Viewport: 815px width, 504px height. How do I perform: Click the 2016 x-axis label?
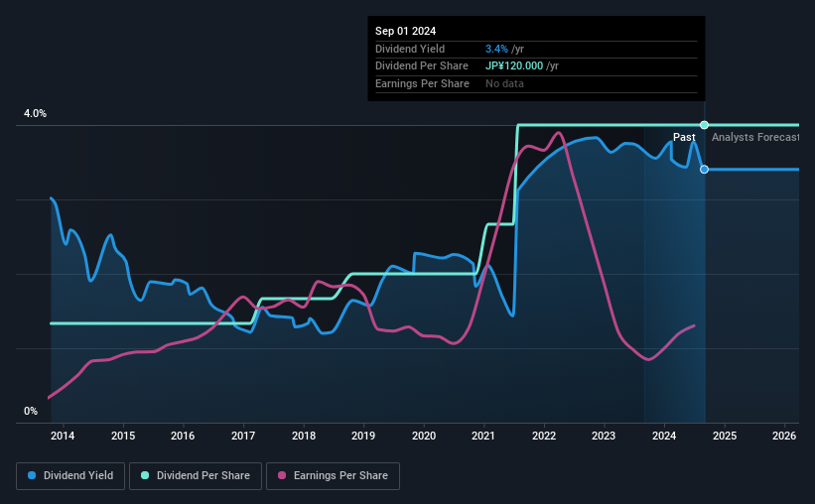(x=183, y=436)
